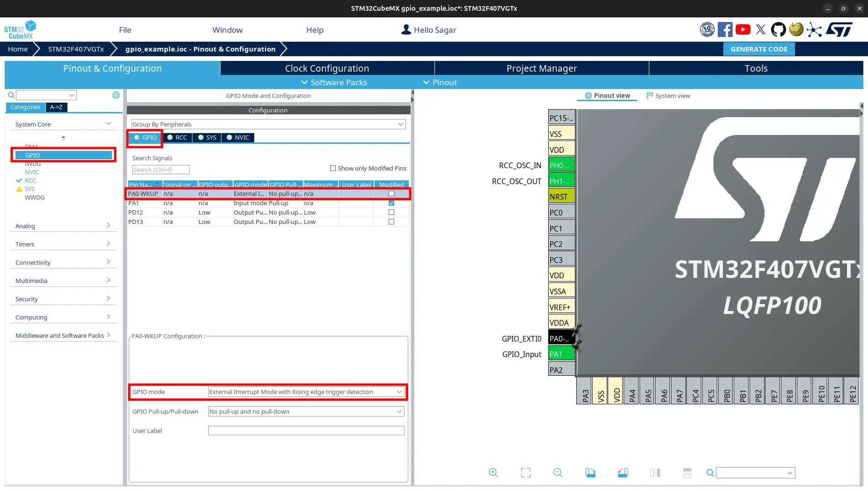Open the YouTube icon link

click(x=743, y=30)
